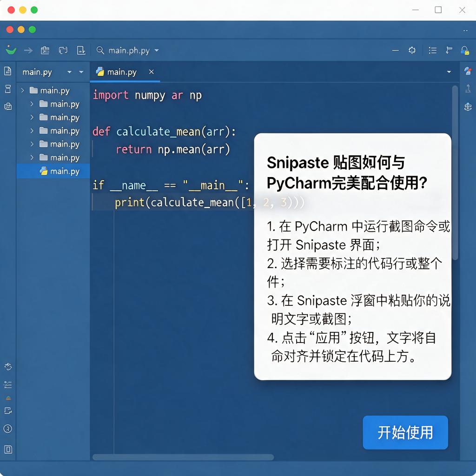The image size is (476, 476).
Task: Click the forward arrow in the toolbar
Action: click(28, 50)
